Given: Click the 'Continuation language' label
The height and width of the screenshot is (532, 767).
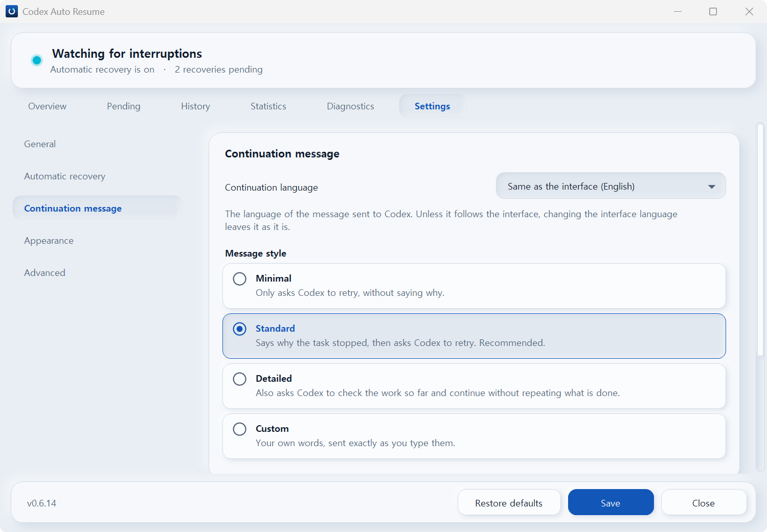Looking at the screenshot, I should pyautogui.click(x=272, y=188).
